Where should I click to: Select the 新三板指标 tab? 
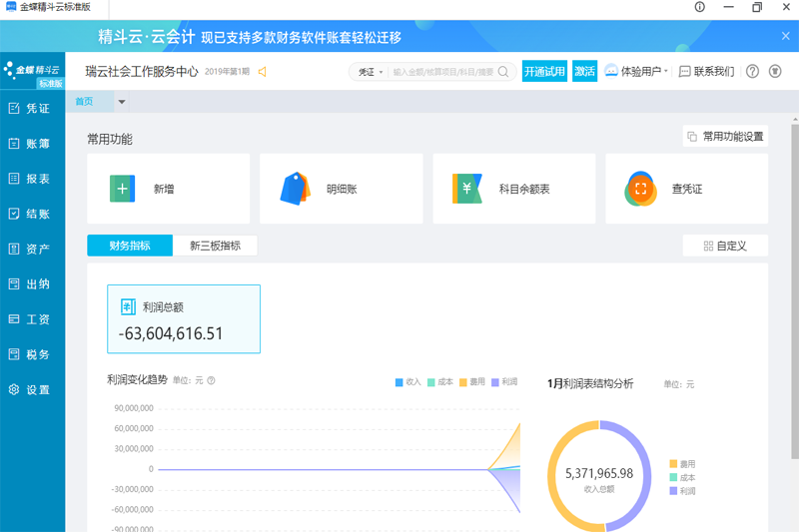[215, 246]
